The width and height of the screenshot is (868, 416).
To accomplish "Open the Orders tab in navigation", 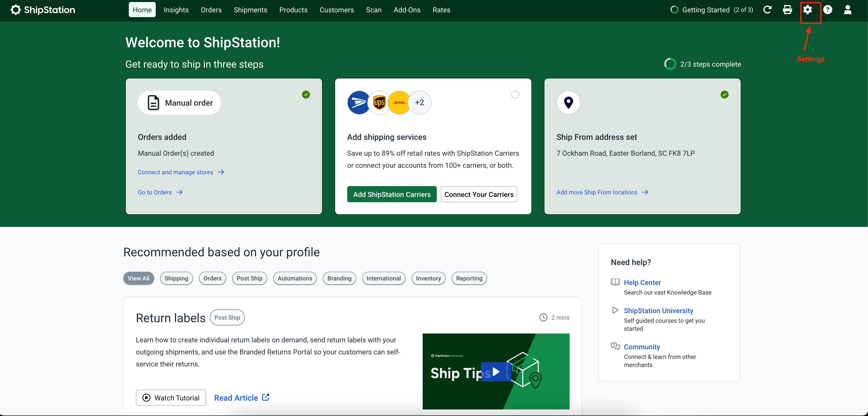I will point(211,10).
